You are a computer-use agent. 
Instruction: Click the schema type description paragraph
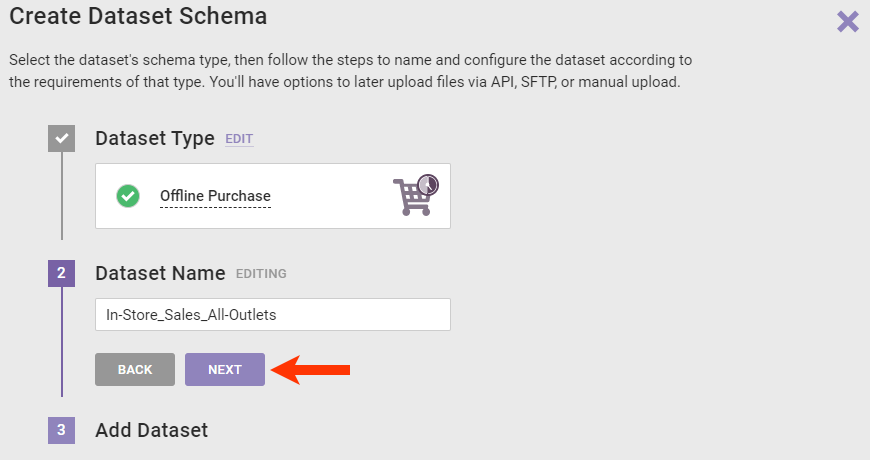pyautogui.click(x=350, y=71)
